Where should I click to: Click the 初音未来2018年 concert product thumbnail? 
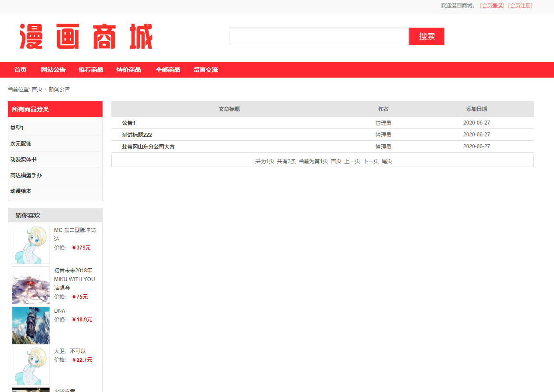point(31,285)
